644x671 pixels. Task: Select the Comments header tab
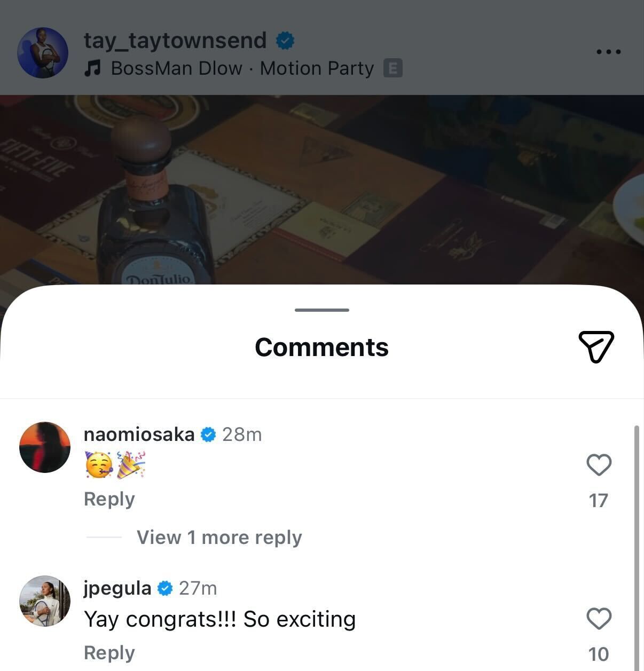(321, 347)
